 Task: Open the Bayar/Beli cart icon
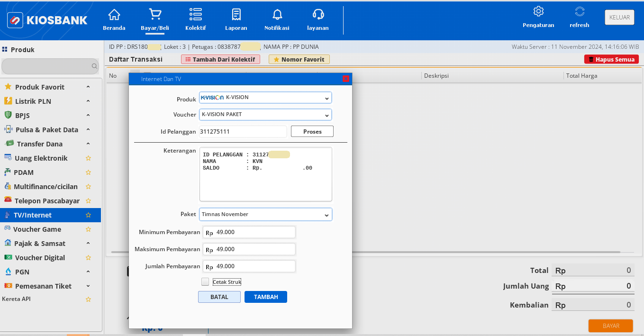click(155, 14)
